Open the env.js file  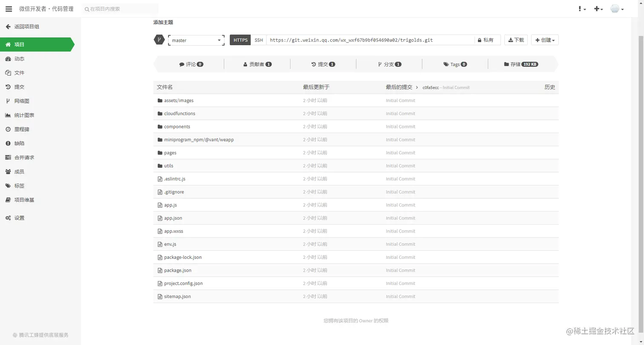(x=170, y=244)
